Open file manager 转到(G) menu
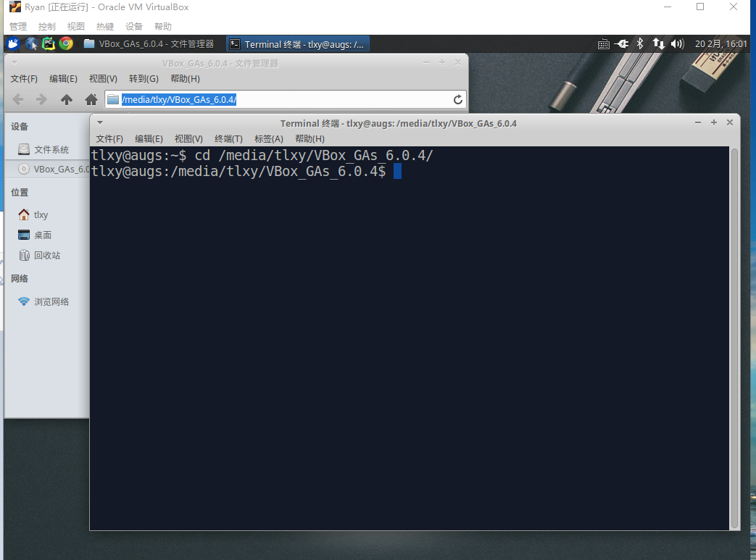 [x=144, y=78]
